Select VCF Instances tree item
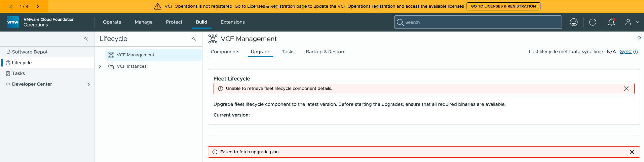644x162 pixels. 131,66
